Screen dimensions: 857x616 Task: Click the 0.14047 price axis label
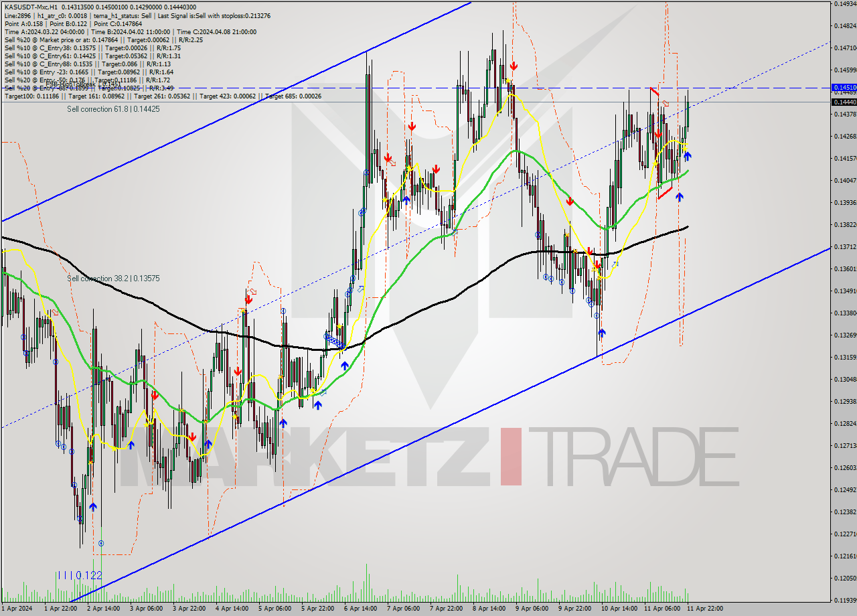click(x=844, y=181)
